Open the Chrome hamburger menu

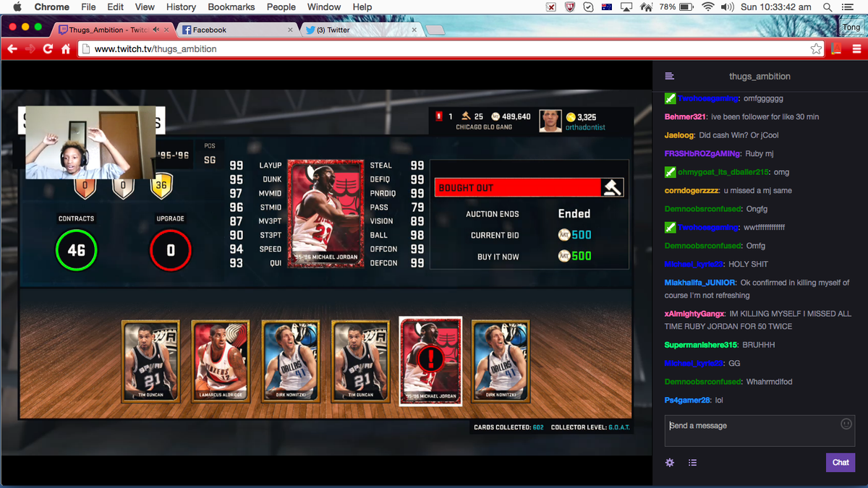856,49
